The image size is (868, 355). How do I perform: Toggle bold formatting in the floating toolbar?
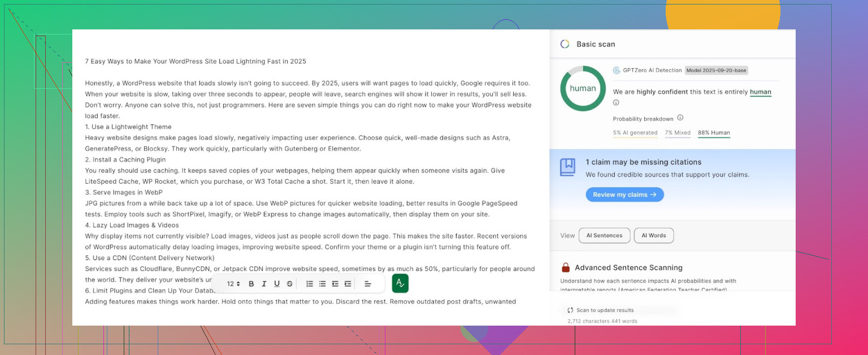251,284
